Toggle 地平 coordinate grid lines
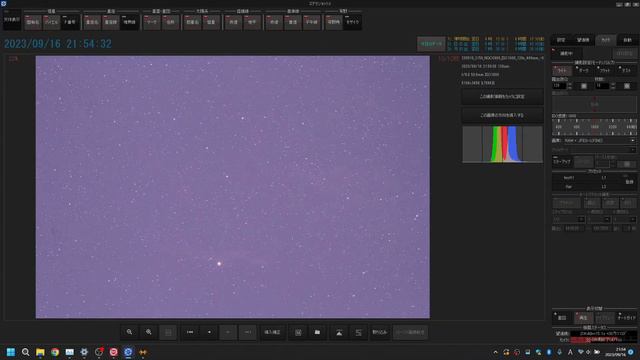The height and width of the screenshot is (360, 640). pyautogui.click(x=252, y=22)
